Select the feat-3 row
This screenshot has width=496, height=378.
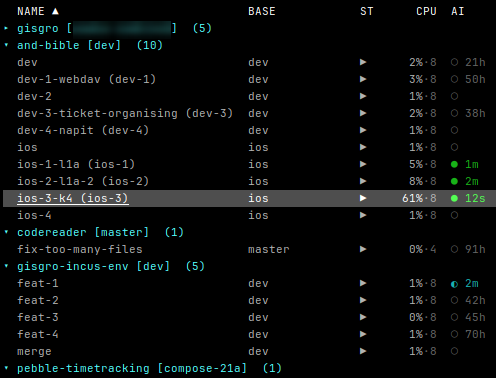pos(249,317)
